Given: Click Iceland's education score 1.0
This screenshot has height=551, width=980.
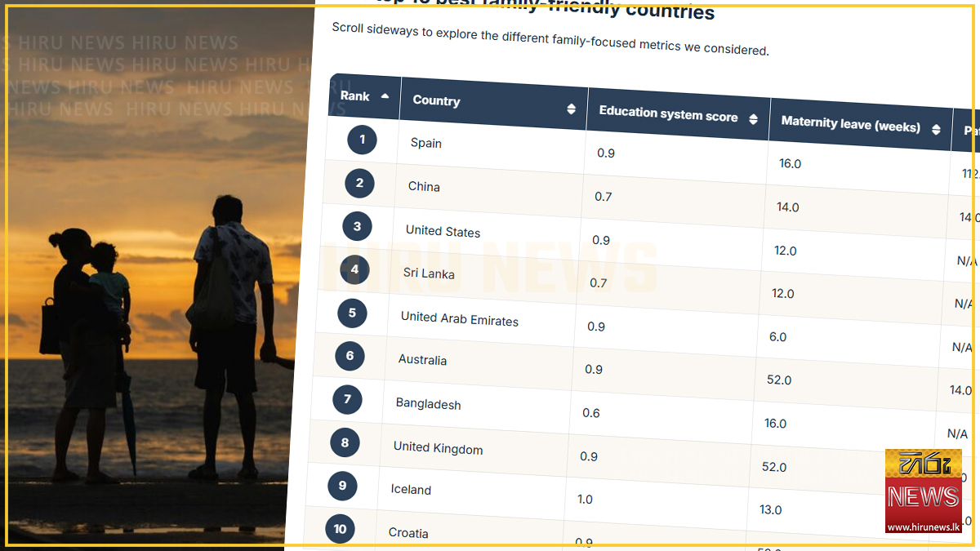Looking at the screenshot, I should (x=586, y=500).
